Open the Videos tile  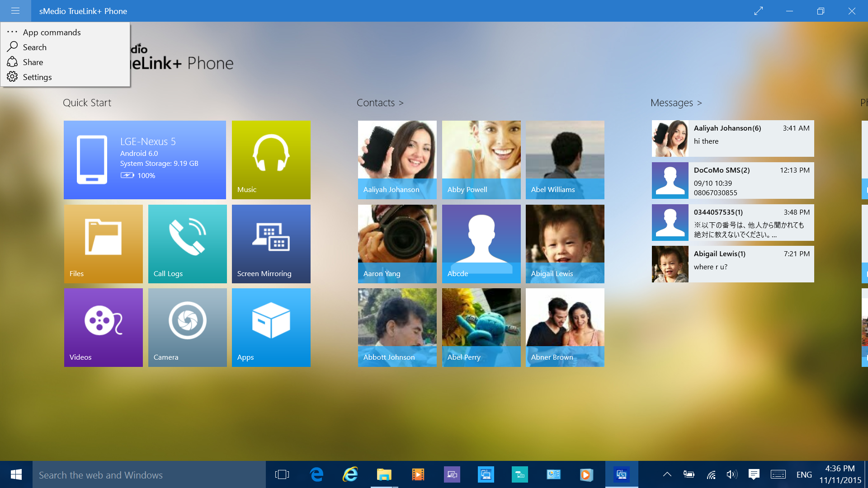tap(103, 327)
